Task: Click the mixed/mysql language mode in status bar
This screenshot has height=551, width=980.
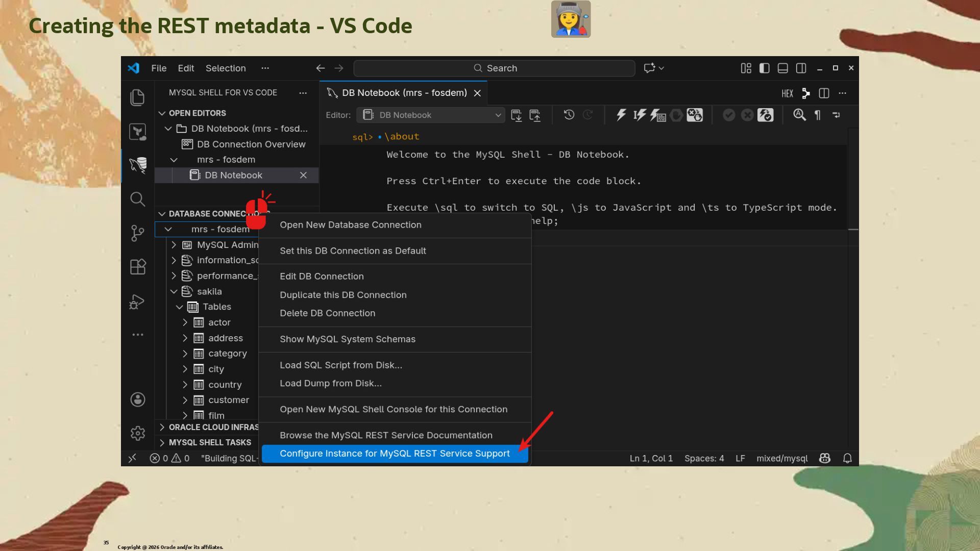Action: [x=781, y=458]
